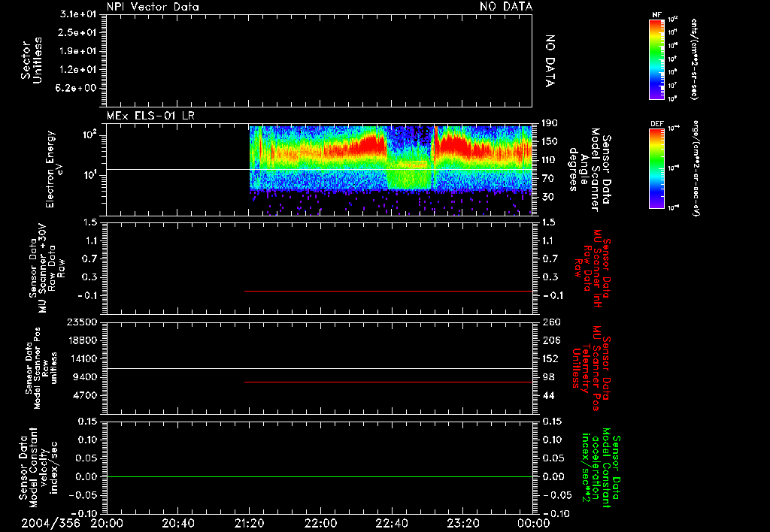
Task: Click the "23500" scanner position tick label
Action: [x=82, y=322]
